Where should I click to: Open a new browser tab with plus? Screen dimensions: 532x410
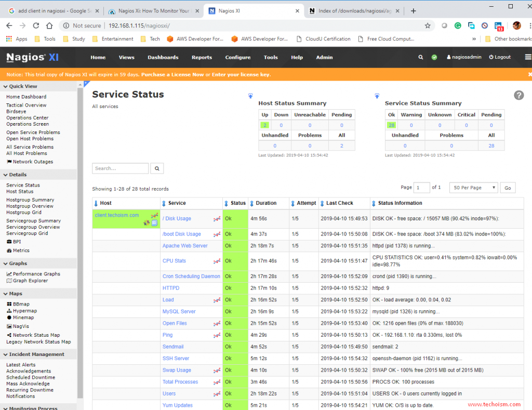click(x=413, y=11)
